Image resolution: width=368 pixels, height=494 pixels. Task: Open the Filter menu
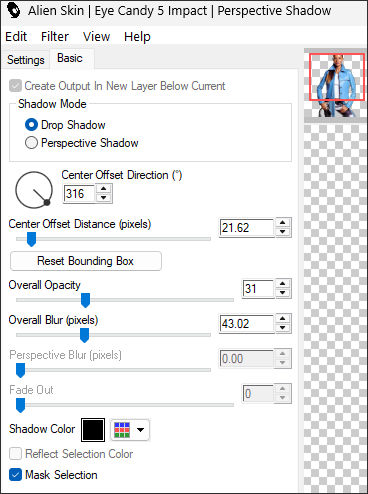pos(55,36)
